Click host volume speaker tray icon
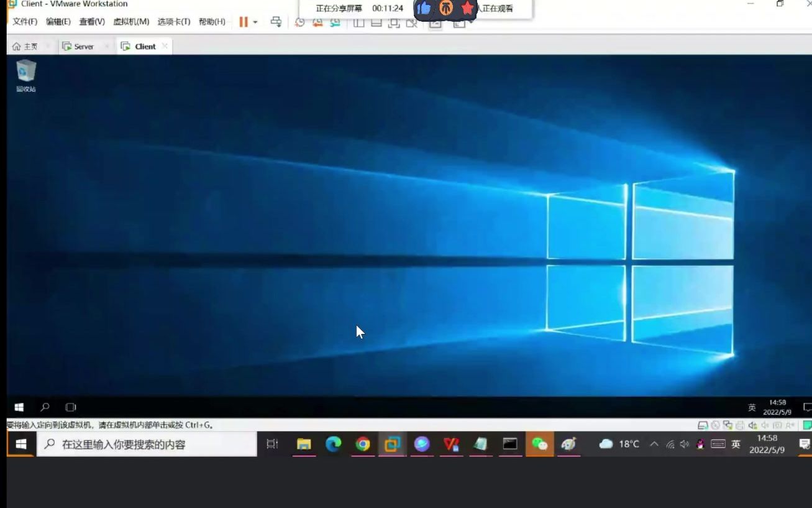 pos(685,444)
